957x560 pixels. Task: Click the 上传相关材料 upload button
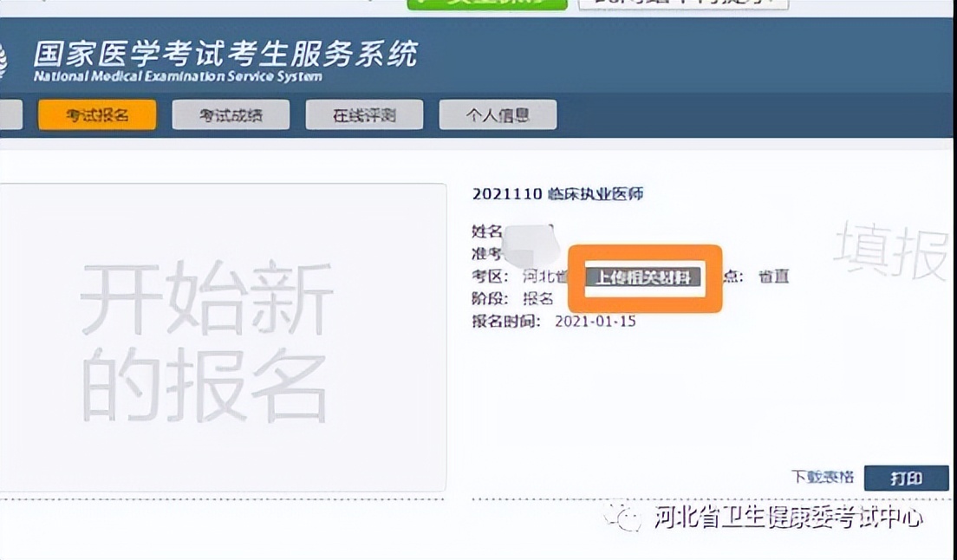click(x=646, y=278)
